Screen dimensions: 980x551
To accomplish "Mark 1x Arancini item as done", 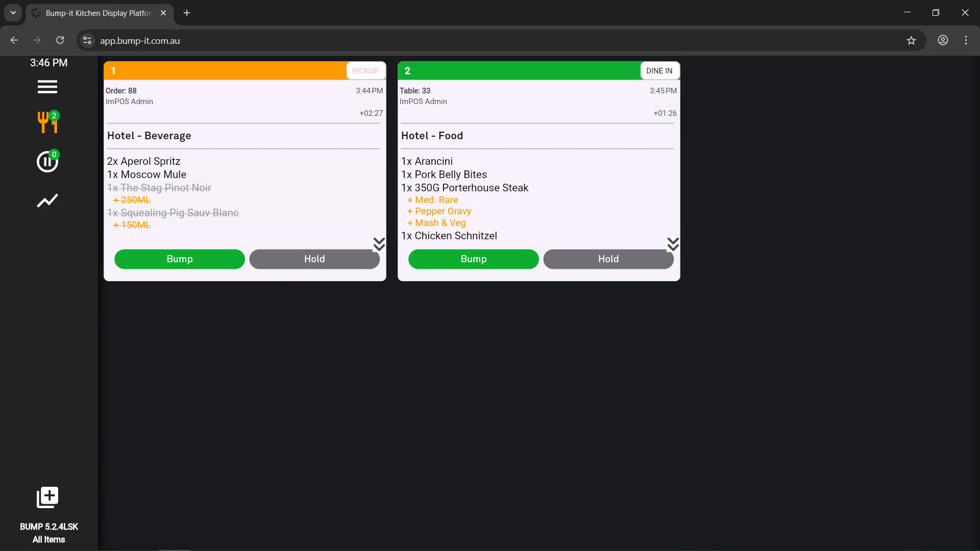I will [427, 161].
